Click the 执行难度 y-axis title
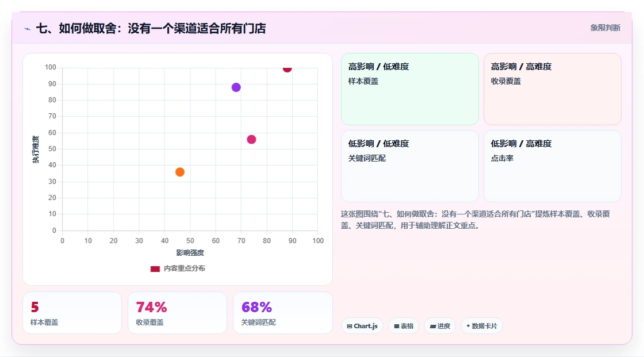The height and width of the screenshot is (357, 644). [x=36, y=149]
